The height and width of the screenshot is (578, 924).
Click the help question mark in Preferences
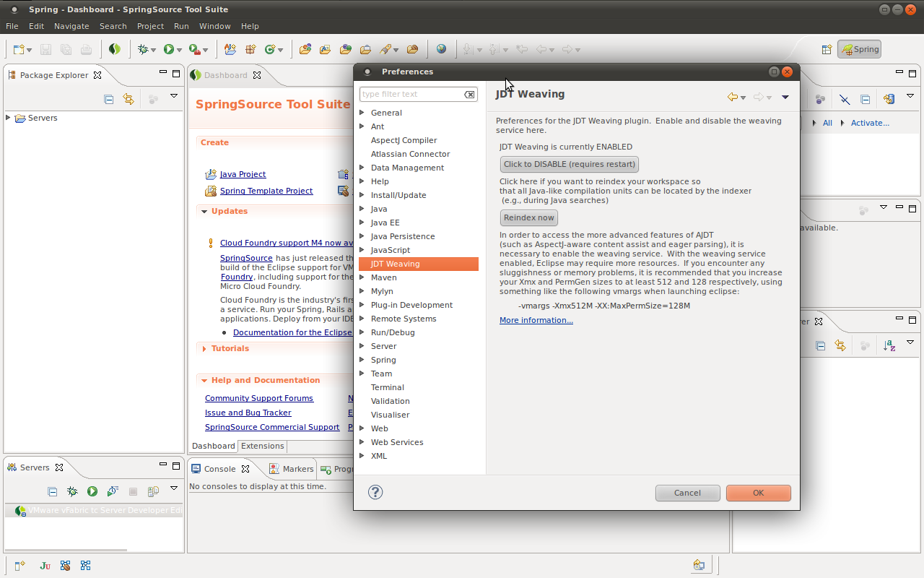(x=375, y=492)
